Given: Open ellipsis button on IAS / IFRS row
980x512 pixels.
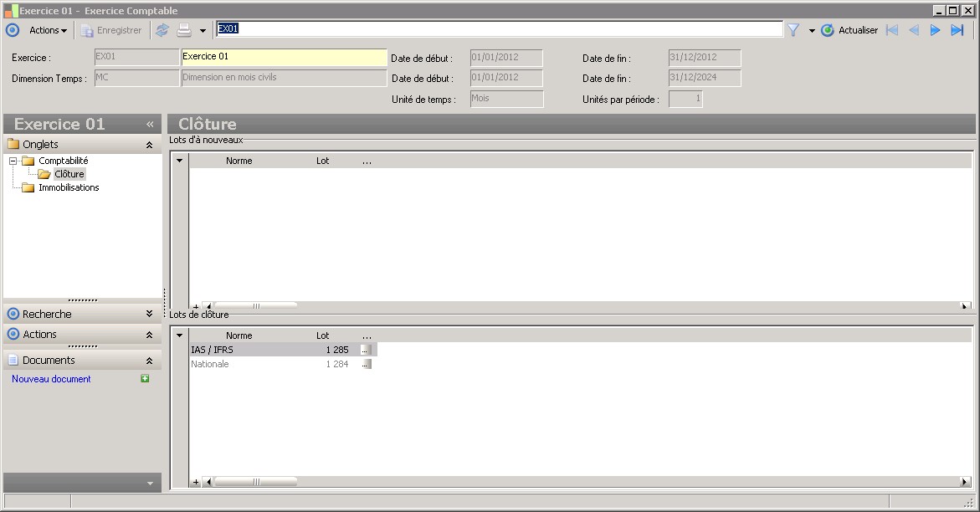Looking at the screenshot, I should 366,350.
